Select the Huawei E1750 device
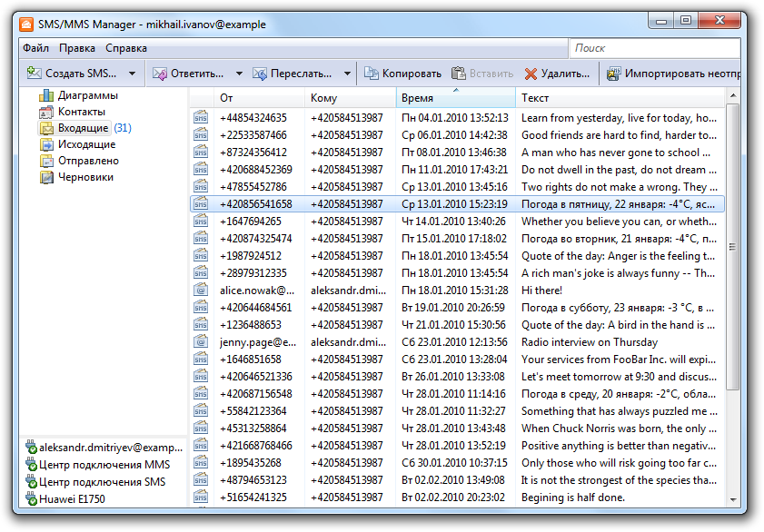 click(70, 498)
